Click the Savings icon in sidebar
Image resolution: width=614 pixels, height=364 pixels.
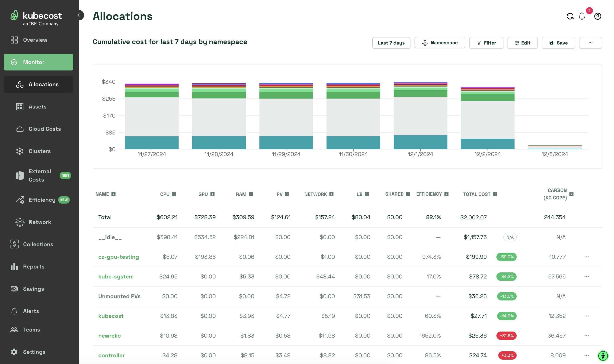[x=15, y=289]
